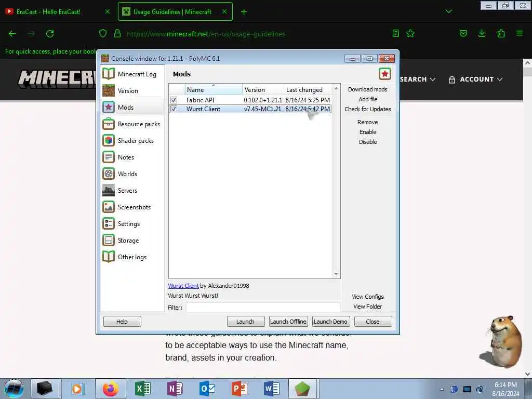Image resolution: width=532 pixels, height=399 pixels.
Task: Open the Firefox application menu
Action: point(520,33)
